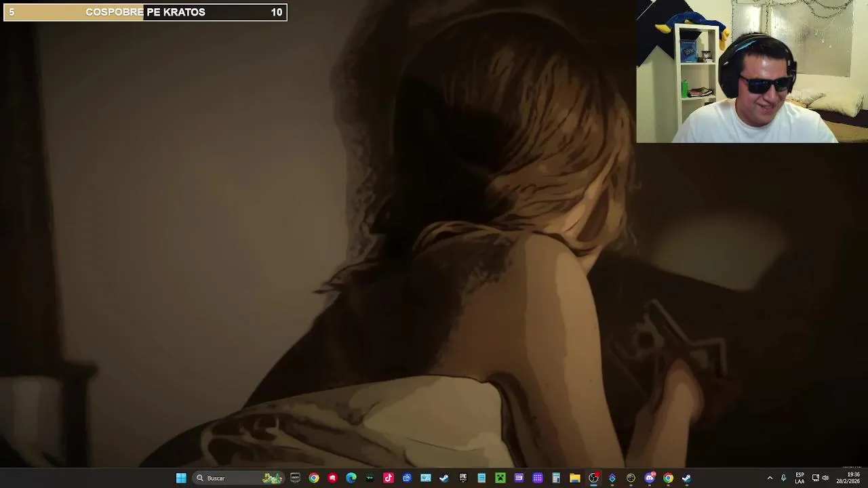868x488 pixels.
Task: Open the monitor-screen app icon beside the blue camera icon
Action: tap(426, 478)
